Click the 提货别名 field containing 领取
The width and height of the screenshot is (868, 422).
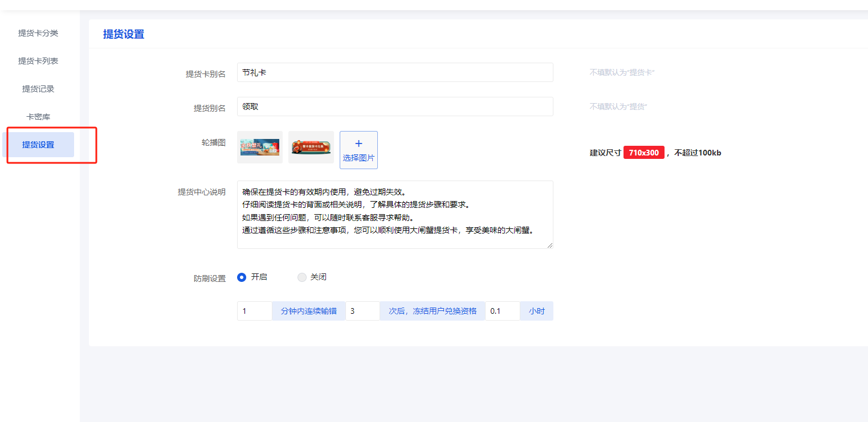pyautogui.click(x=395, y=106)
